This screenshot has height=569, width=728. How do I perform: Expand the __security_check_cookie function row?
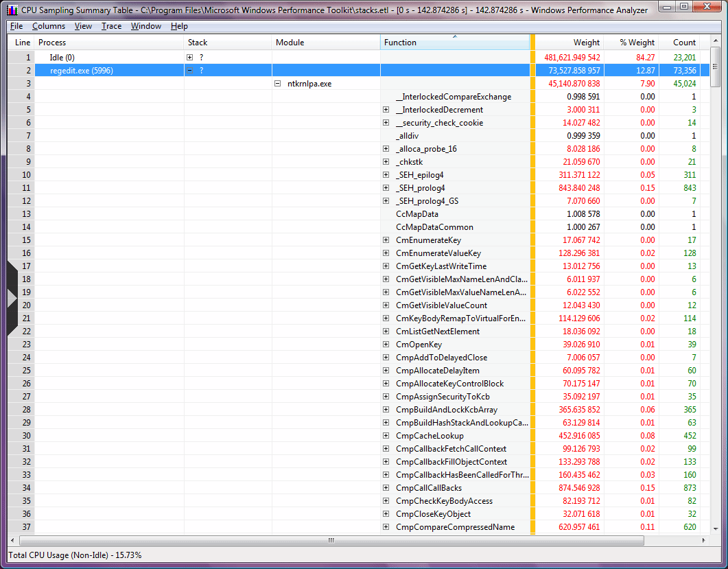[386, 123]
